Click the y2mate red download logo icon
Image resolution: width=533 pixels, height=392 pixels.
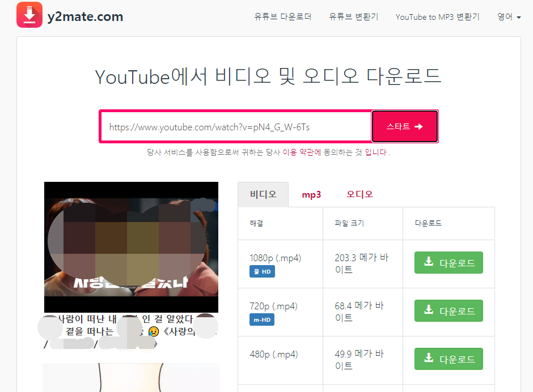point(29,15)
